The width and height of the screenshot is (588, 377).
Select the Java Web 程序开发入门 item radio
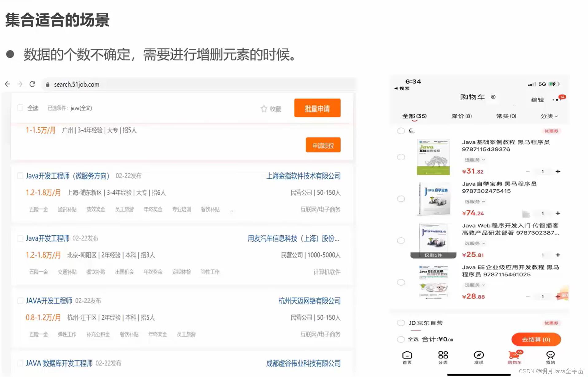pyautogui.click(x=401, y=241)
